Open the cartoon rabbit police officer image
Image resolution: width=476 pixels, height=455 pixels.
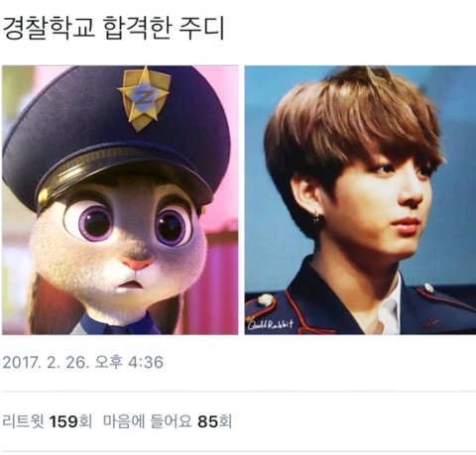pos(120,200)
